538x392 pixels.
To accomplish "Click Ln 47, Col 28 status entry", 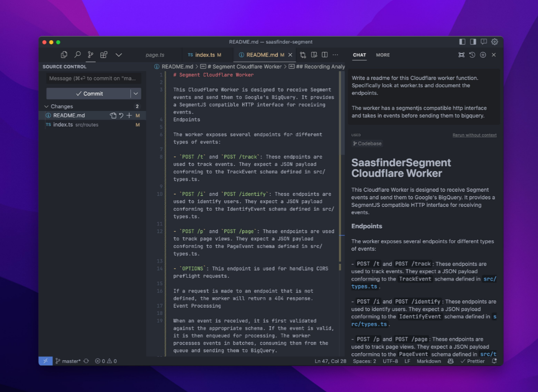I will [x=330, y=361].
